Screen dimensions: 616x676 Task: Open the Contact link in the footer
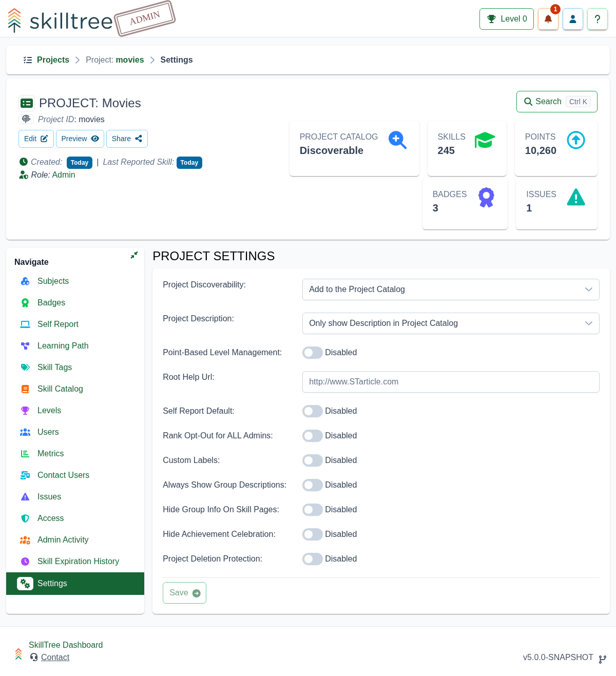point(55,658)
